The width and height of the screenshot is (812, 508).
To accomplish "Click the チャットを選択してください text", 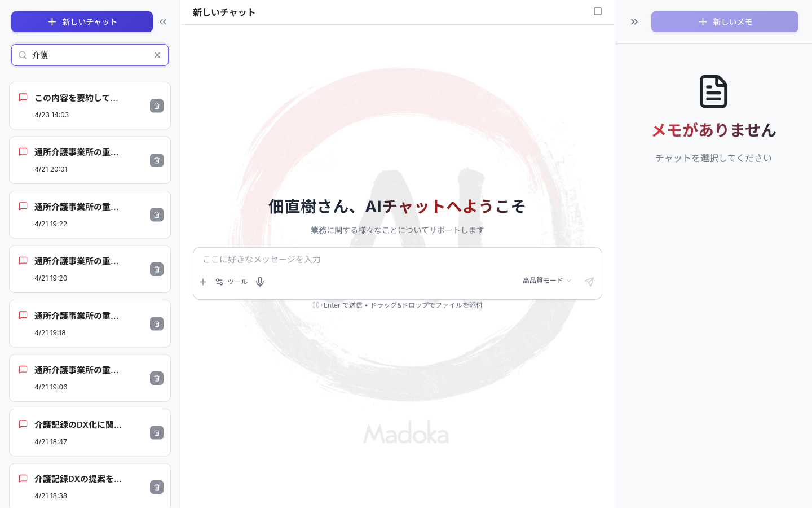I will (x=713, y=158).
